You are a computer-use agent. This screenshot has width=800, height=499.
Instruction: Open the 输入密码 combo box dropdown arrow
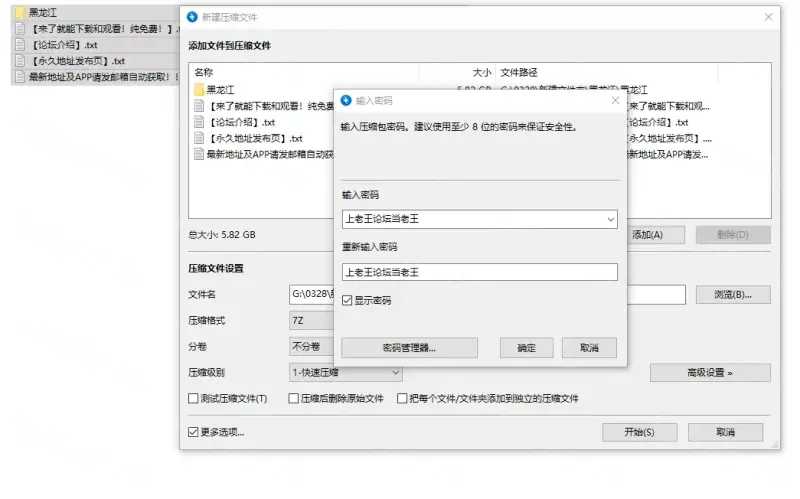click(x=610, y=219)
